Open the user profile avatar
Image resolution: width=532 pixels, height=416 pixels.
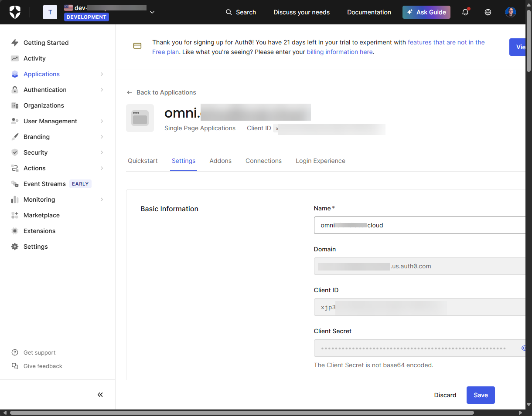pos(511,12)
